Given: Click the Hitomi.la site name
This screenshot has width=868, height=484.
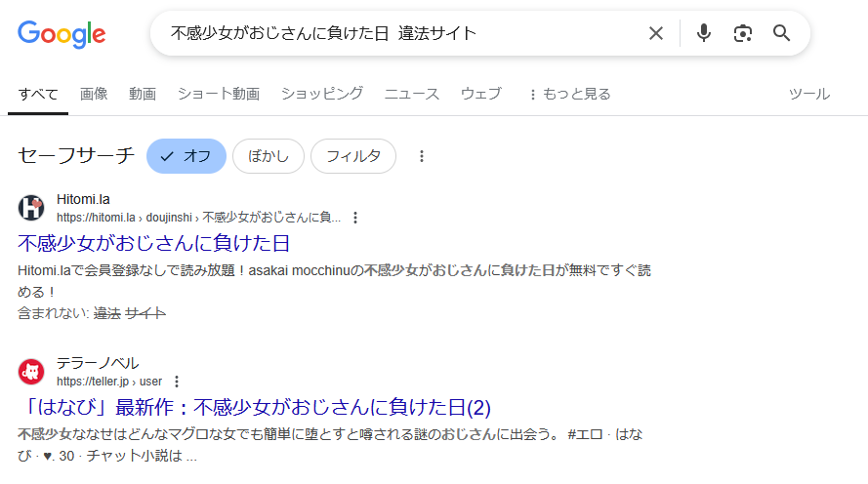Looking at the screenshot, I should (83, 199).
